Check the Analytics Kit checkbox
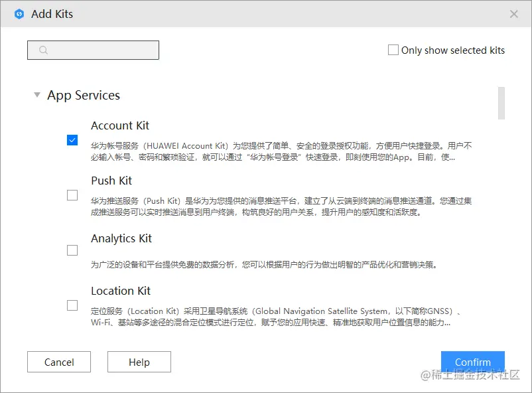Viewport: 532px width, 393px height. pyautogui.click(x=72, y=250)
